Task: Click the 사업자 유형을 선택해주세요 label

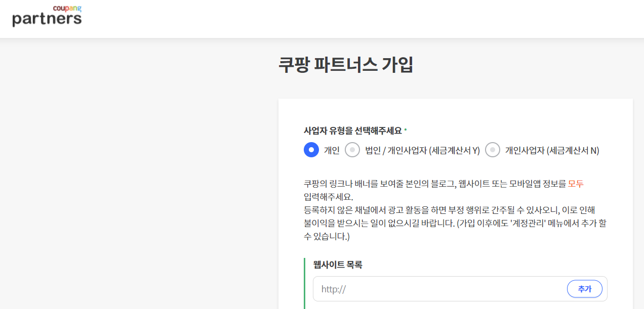Action: click(x=353, y=130)
